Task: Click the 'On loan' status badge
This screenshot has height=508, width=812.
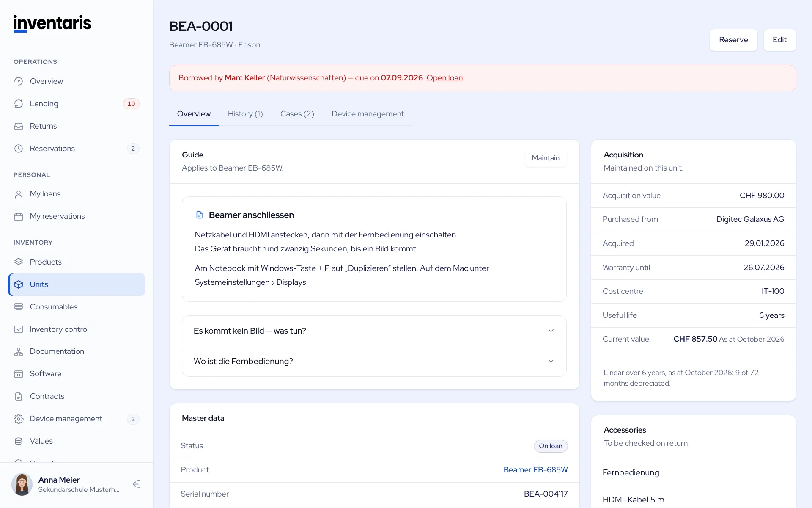Action: [551, 446]
